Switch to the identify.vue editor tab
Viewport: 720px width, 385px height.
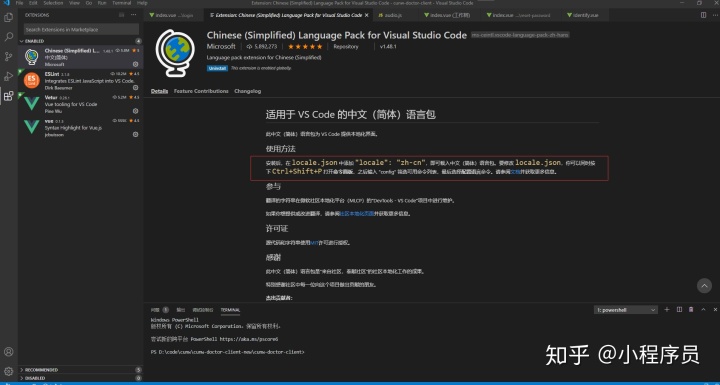[586, 15]
